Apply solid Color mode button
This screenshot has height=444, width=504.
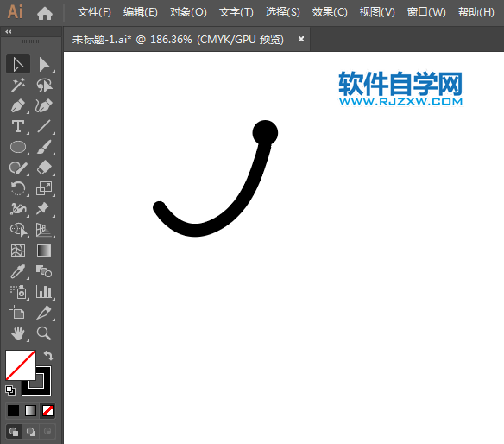pyautogui.click(x=14, y=411)
